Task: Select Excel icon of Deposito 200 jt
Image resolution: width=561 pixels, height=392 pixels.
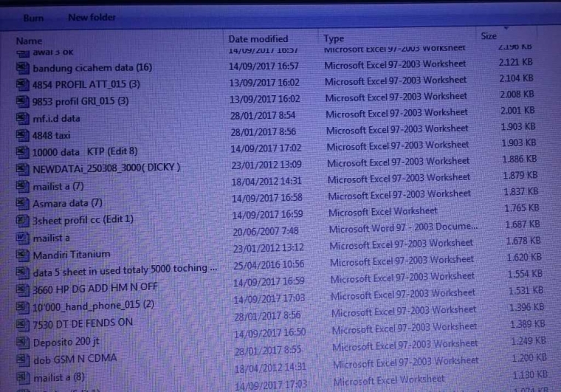Action: (23, 343)
